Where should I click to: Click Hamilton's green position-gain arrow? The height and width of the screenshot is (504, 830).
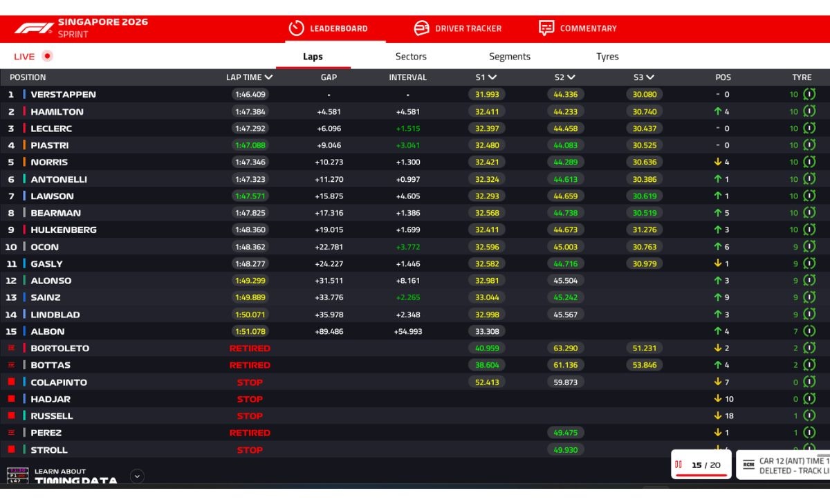coord(718,111)
